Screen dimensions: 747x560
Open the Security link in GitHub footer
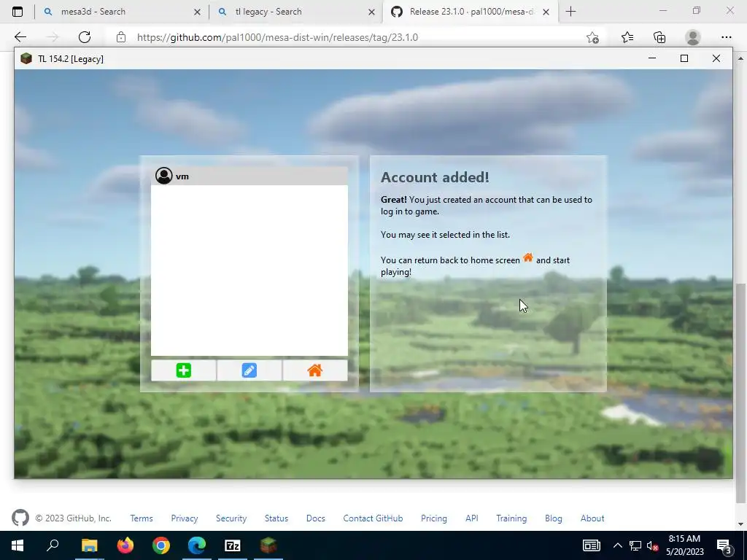tap(231, 518)
